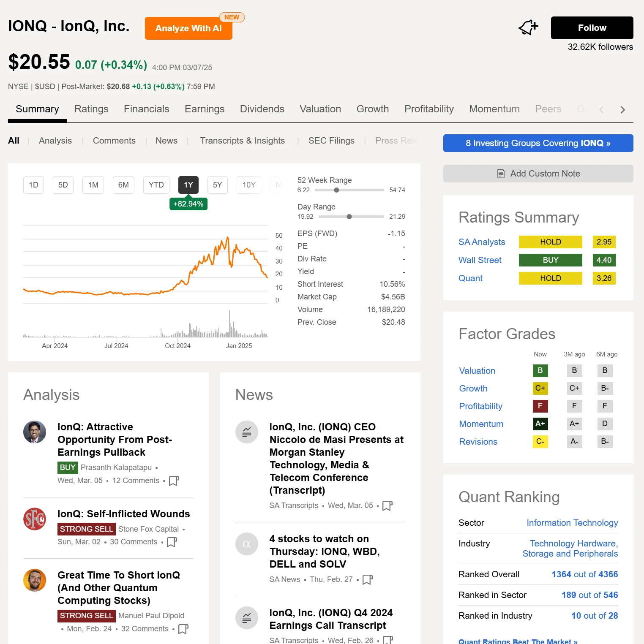Click Add Custom Note button
Image resolution: width=644 pixels, height=644 pixels.
tap(538, 174)
